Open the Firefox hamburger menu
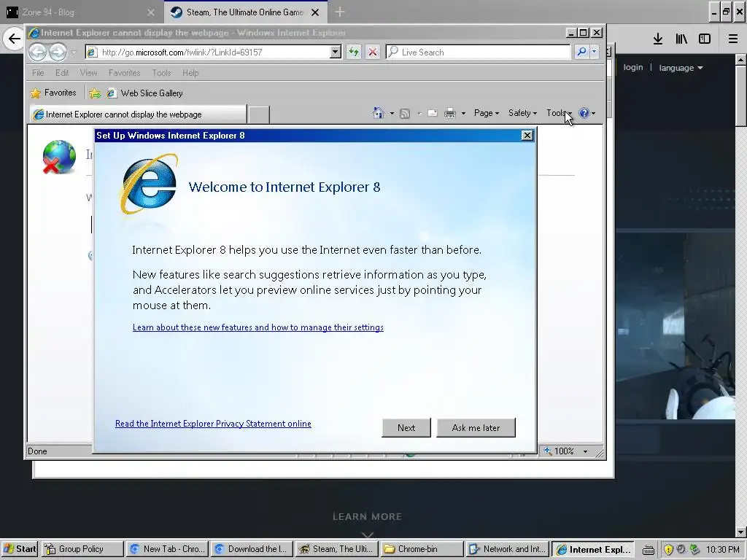747x560 pixels. [x=732, y=39]
